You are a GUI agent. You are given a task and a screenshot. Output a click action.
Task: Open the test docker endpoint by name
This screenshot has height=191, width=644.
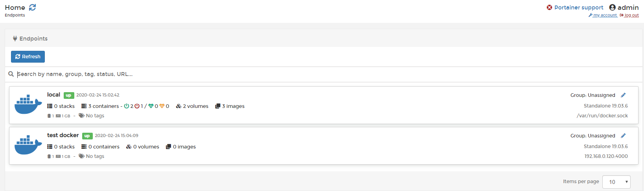(63, 135)
